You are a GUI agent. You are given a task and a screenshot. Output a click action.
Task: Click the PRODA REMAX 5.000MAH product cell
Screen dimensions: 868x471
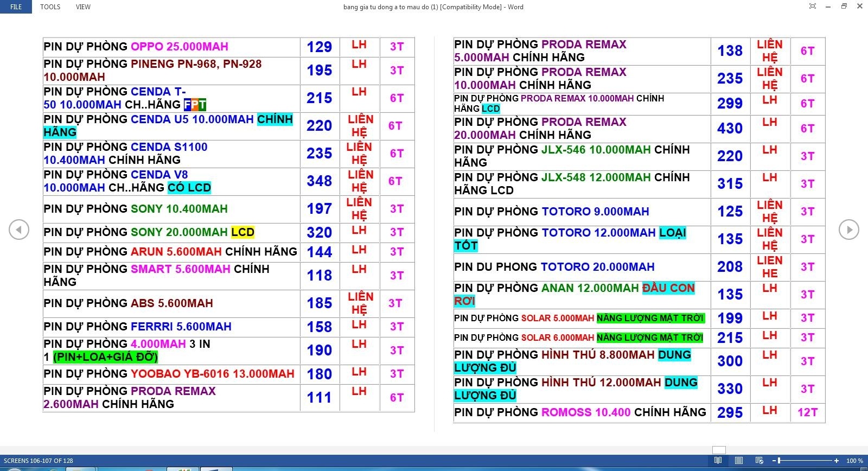click(582, 51)
